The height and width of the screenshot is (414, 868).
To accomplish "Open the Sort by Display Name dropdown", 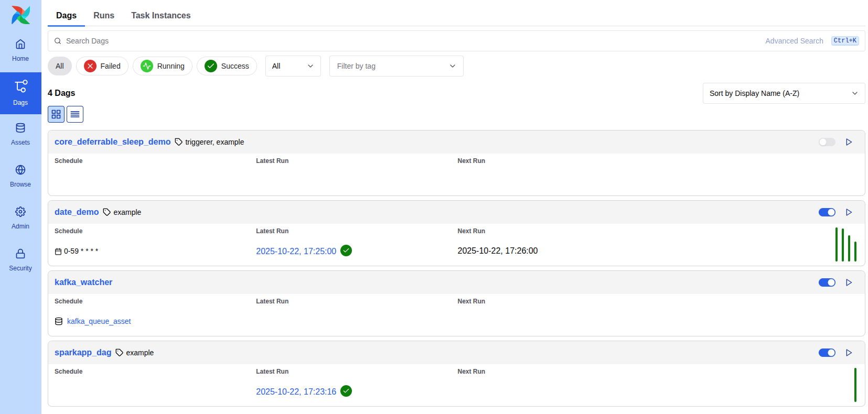I will [x=783, y=93].
